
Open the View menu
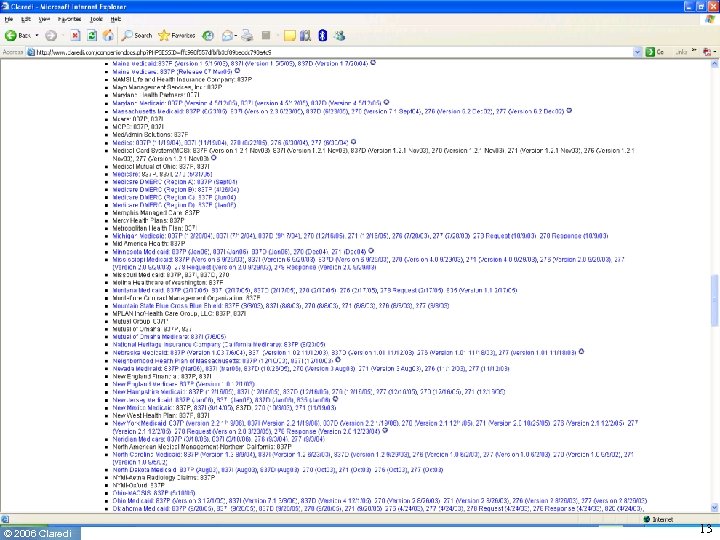[x=44, y=19]
